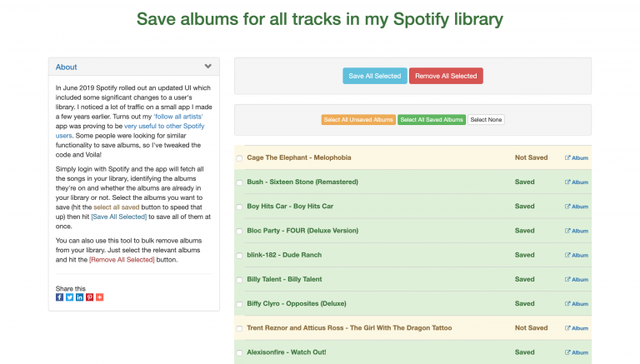Open more sharing options plus icon
The image size is (640, 364).
[100, 297]
